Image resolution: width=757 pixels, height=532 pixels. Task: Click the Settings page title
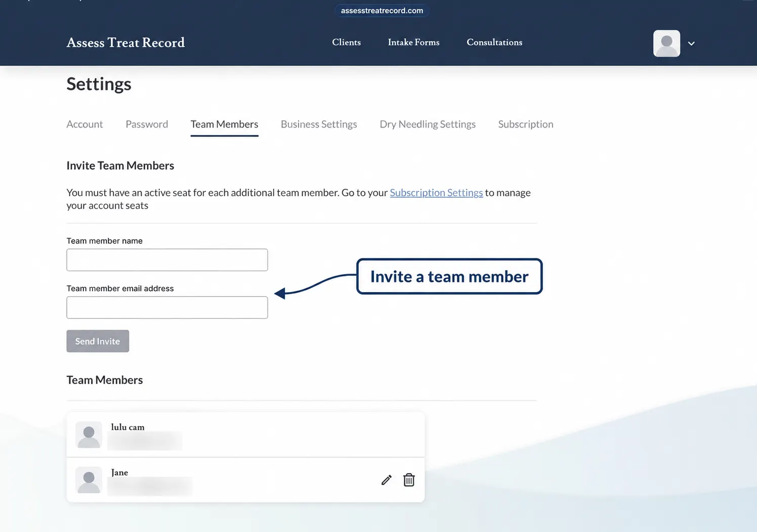pos(99,84)
